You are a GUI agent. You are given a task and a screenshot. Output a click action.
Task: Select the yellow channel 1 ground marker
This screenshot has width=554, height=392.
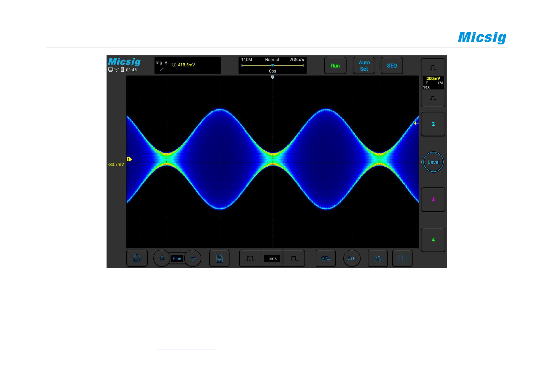[129, 159]
